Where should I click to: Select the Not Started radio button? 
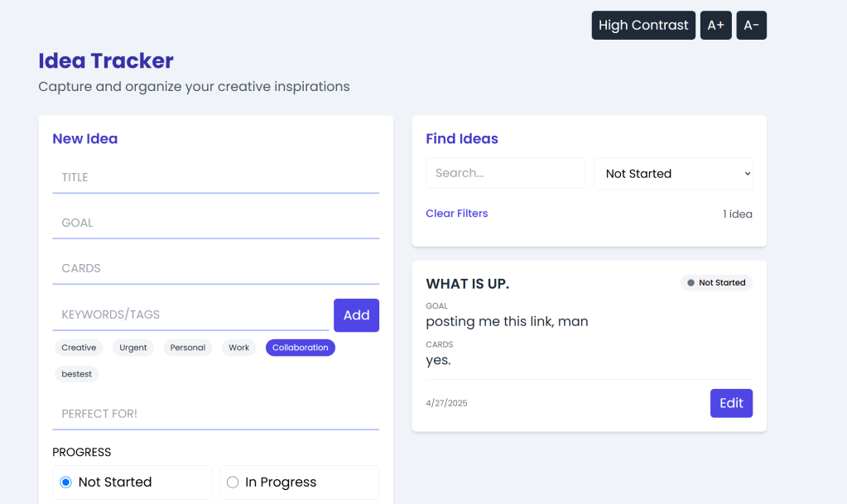tap(66, 482)
